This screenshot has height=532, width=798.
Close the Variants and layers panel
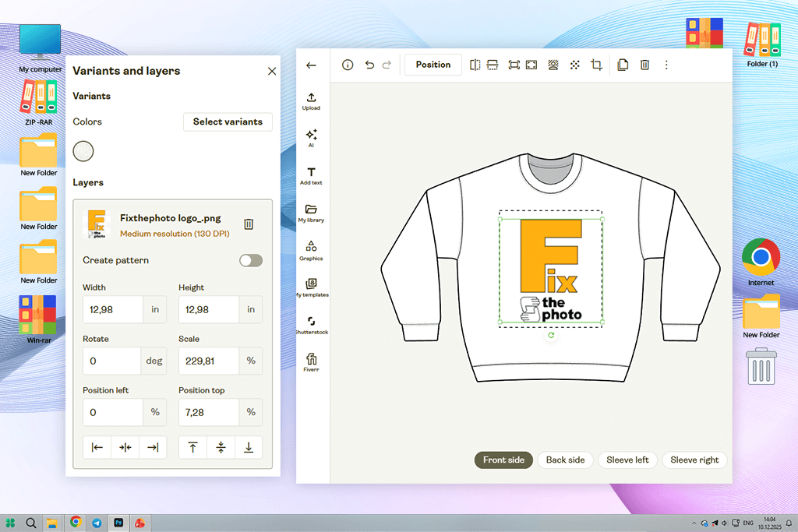(x=272, y=71)
